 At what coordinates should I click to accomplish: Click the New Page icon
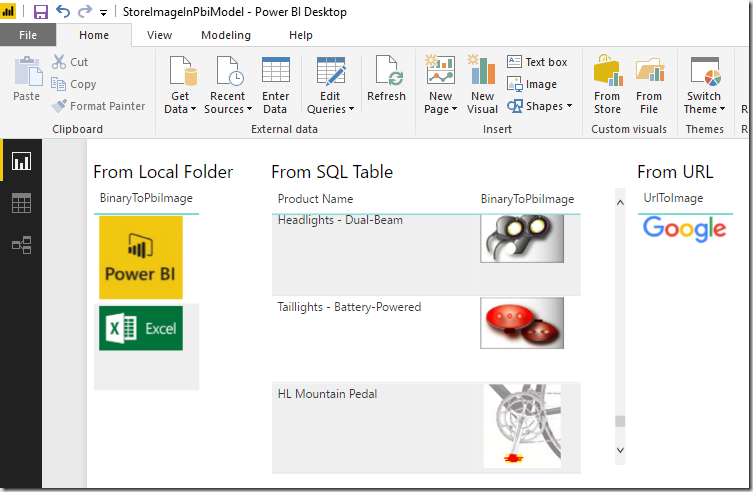440,70
